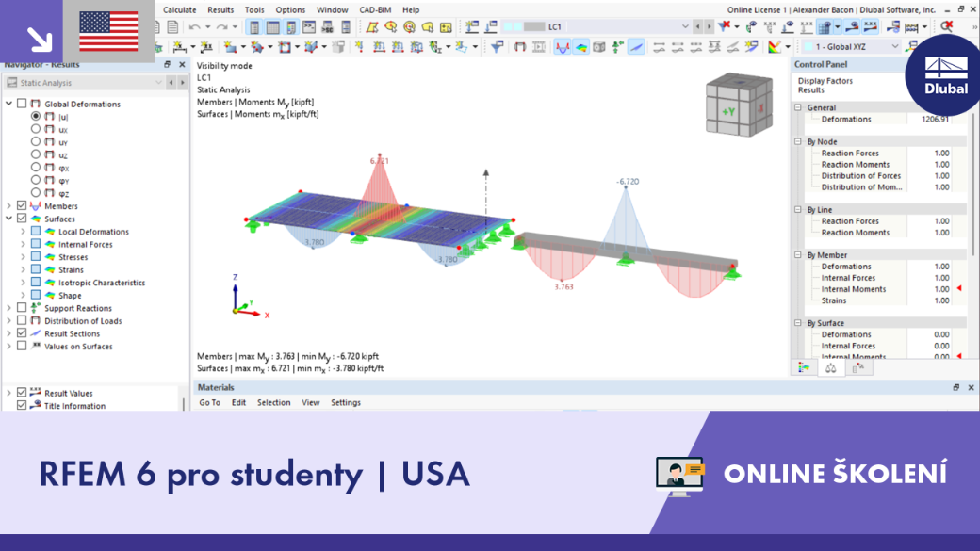Click Settings in Materials panel

346,402
